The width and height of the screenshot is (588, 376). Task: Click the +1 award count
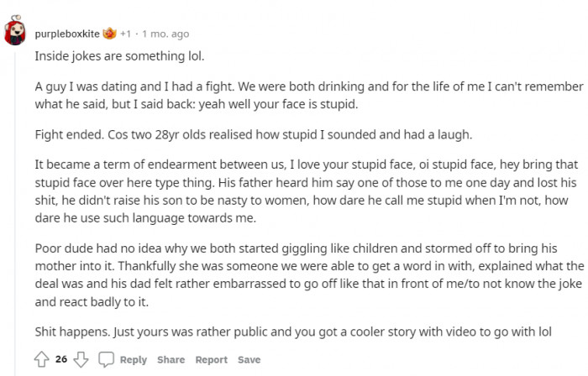coord(125,34)
